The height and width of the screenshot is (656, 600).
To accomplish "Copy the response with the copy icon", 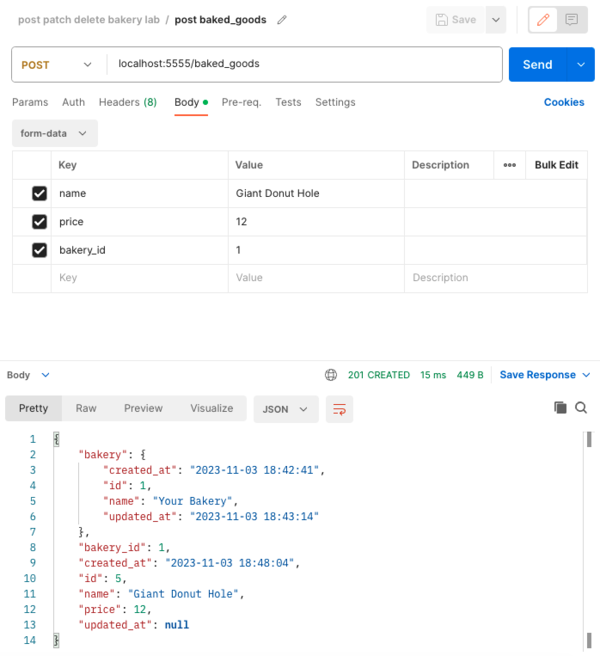I will tap(560, 407).
